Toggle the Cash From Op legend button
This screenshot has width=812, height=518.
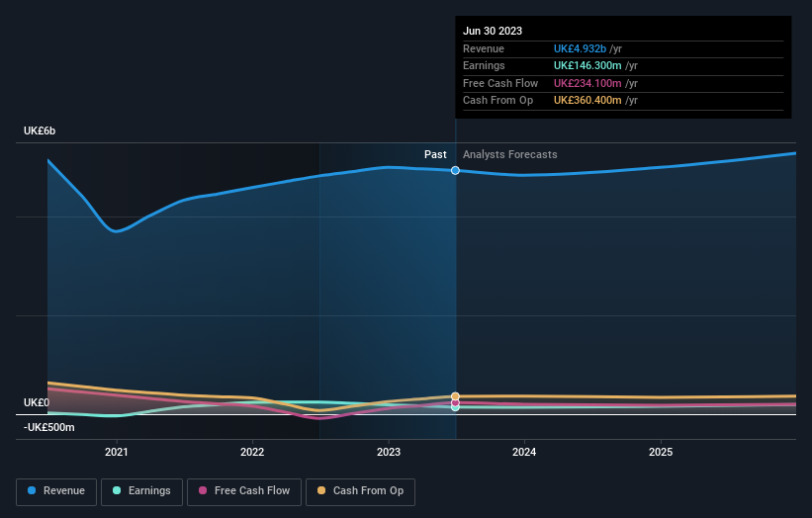point(360,491)
